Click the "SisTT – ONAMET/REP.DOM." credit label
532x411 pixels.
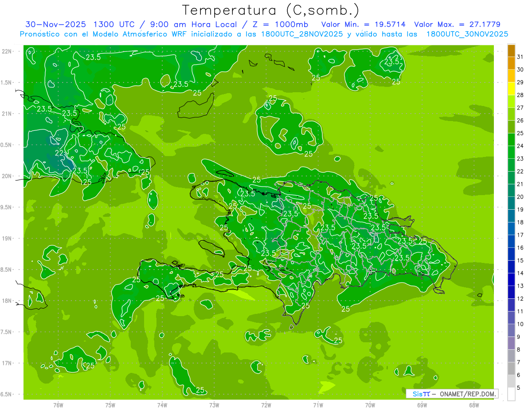coord(452,394)
